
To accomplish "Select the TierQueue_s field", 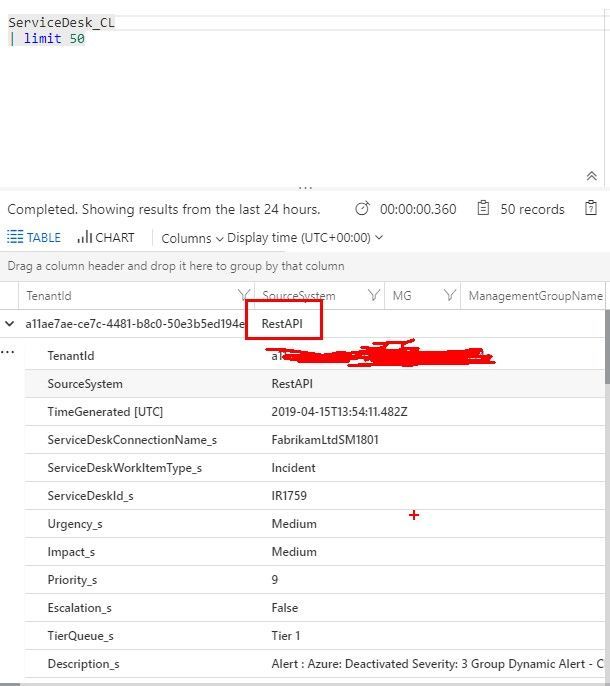I will pos(81,636).
